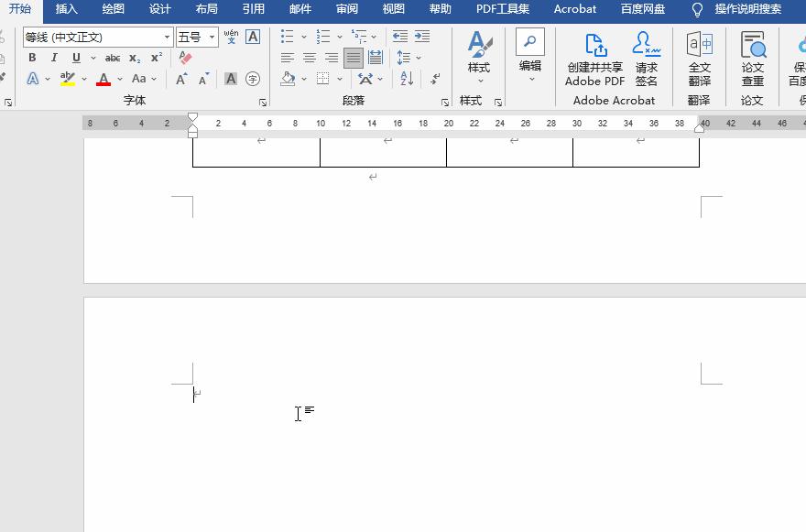Apply the Phonetic Guide tool
The height and width of the screenshot is (532, 806).
click(231, 38)
